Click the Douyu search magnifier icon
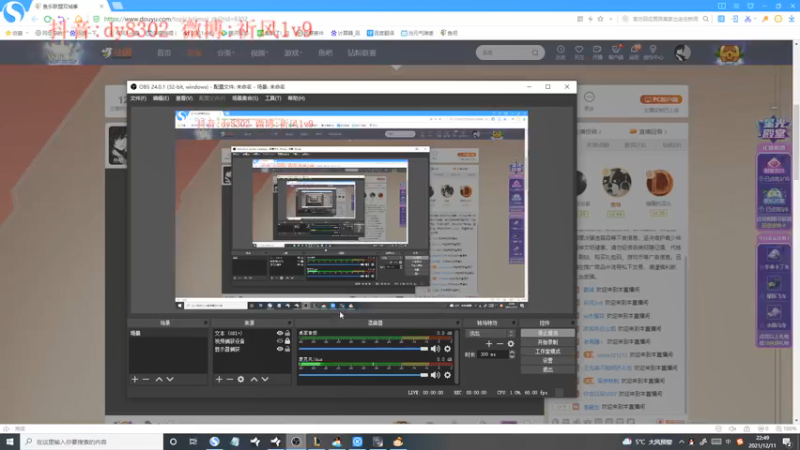The image size is (800, 450). coord(535,53)
